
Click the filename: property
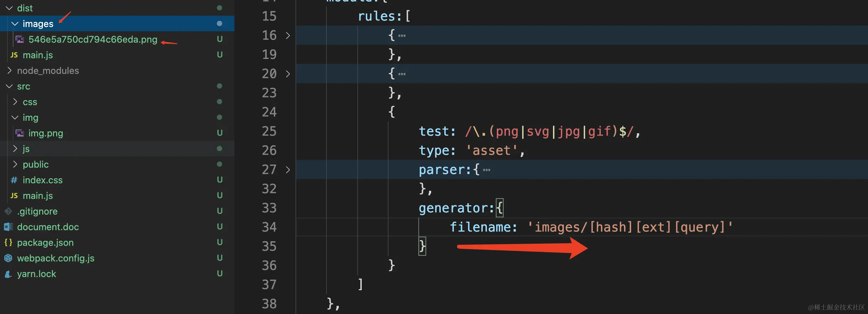(x=484, y=227)
